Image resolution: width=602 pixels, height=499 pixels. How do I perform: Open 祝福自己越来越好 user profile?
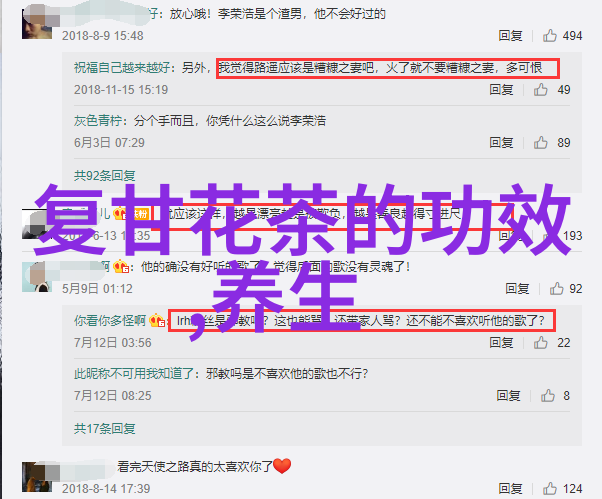122,68
